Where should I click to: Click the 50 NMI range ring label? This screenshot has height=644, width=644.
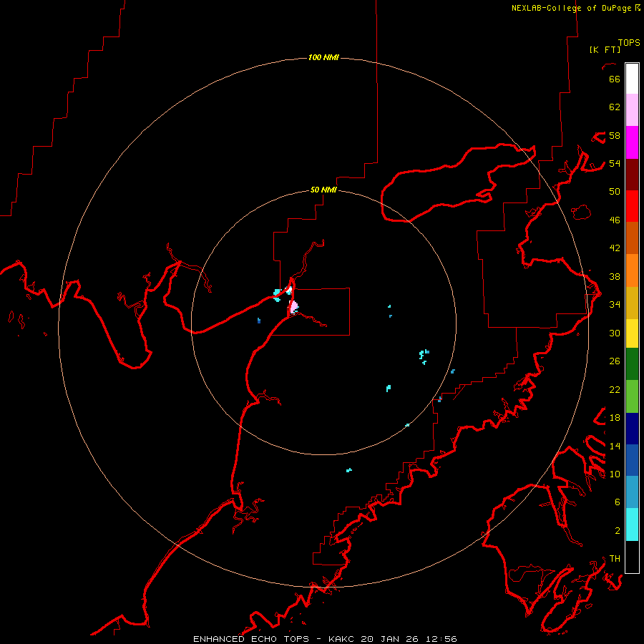click(x=323, y=190)
